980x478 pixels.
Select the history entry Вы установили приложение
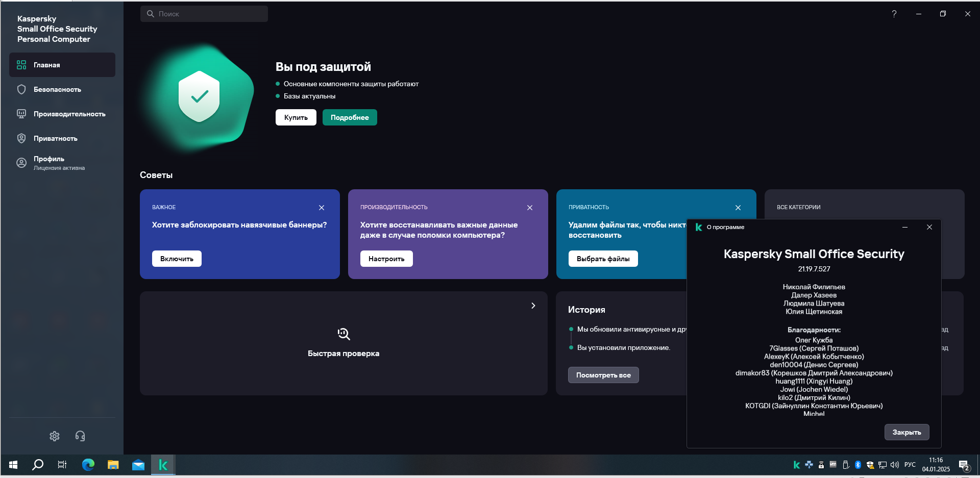coord(624,347)
